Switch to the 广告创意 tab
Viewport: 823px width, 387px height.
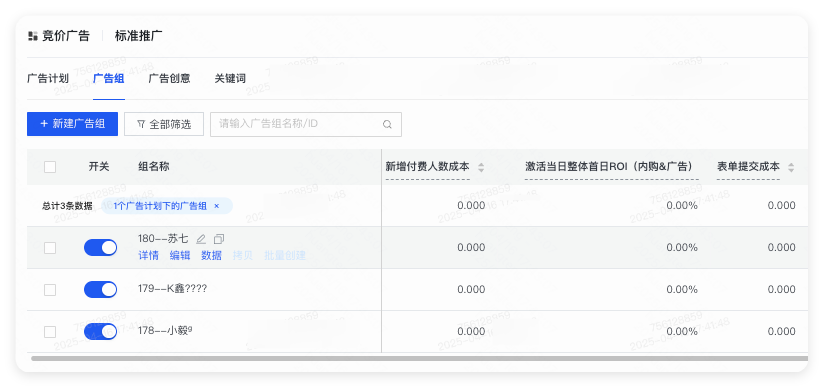pyautogui.click(x=169, y=79)
